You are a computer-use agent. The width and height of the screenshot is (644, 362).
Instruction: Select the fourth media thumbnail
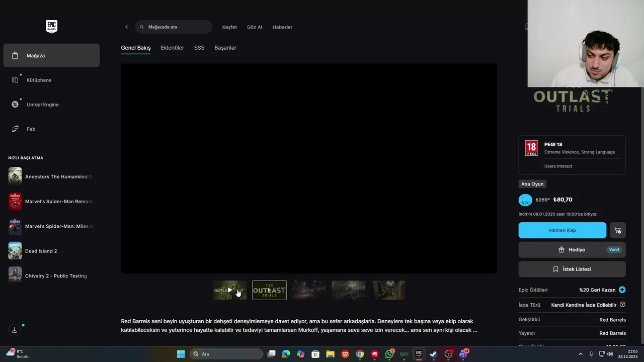(349, 290)
